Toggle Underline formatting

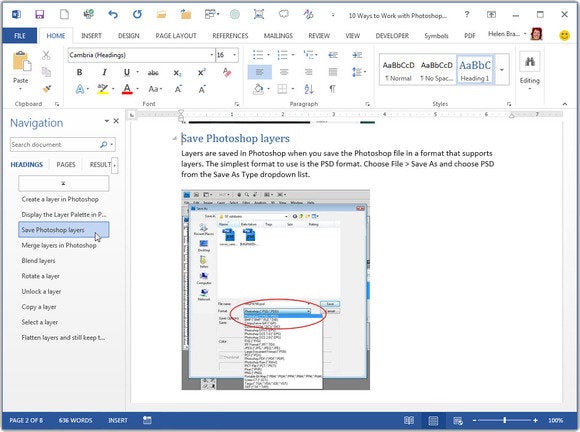127,72
